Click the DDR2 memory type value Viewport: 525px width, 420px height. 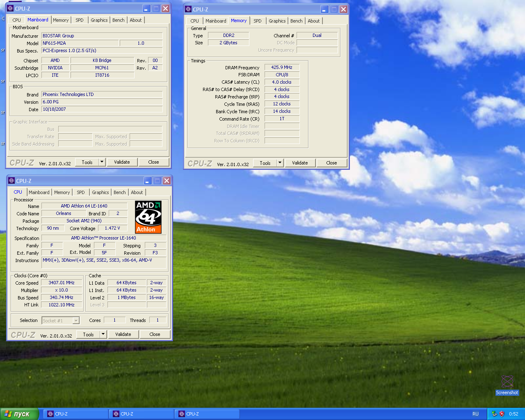pyautogui.click(x=228, y=35)
